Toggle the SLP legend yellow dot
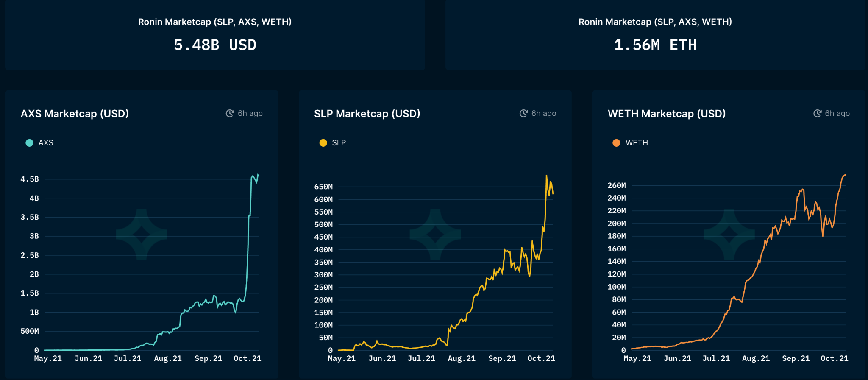868x380 pixels. point(323,143)
